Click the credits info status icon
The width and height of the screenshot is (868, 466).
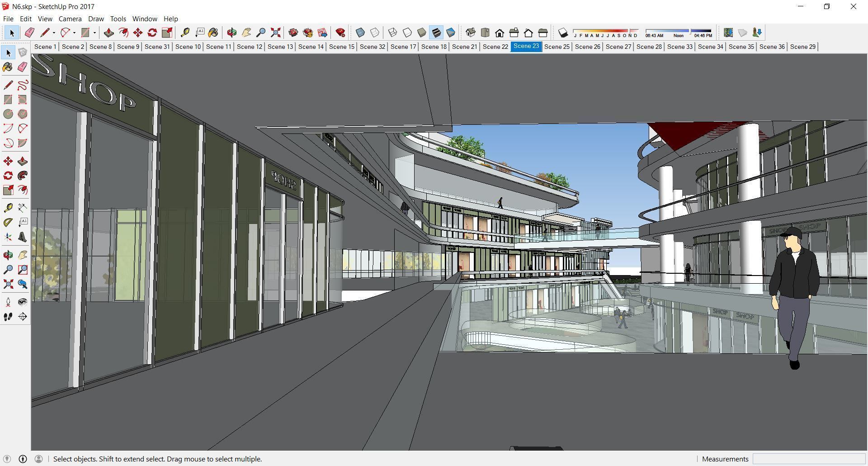[x=23, y=459]
